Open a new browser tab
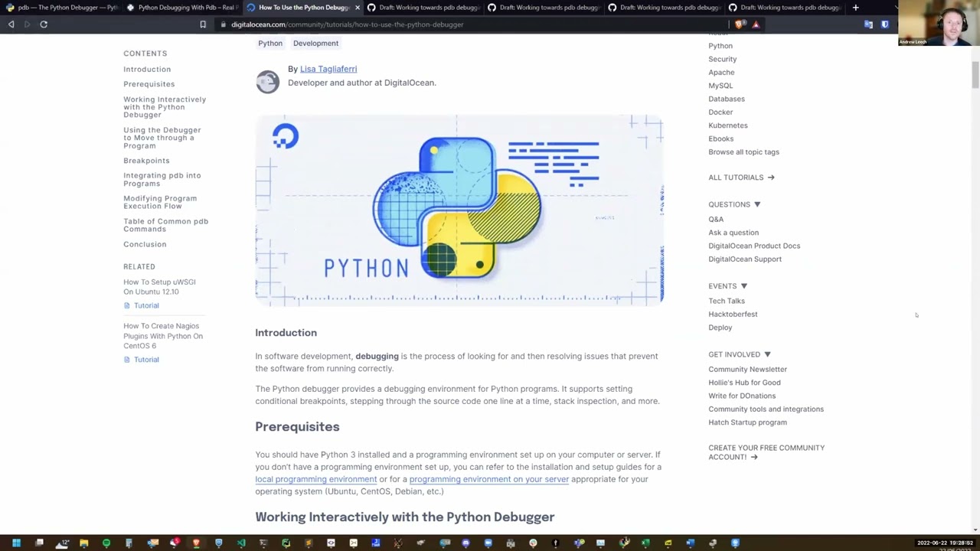Image resolution: width=980 pixels, height=551 pixels. [855, 8]
